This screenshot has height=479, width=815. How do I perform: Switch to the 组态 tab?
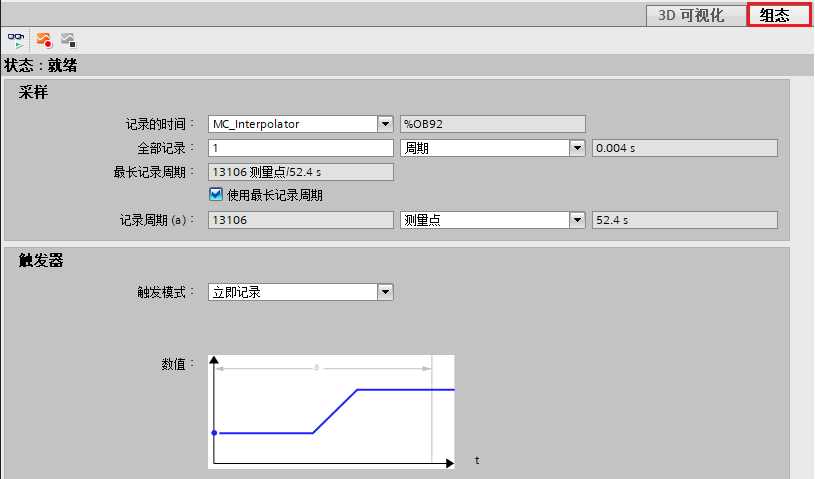click(778, 15)
